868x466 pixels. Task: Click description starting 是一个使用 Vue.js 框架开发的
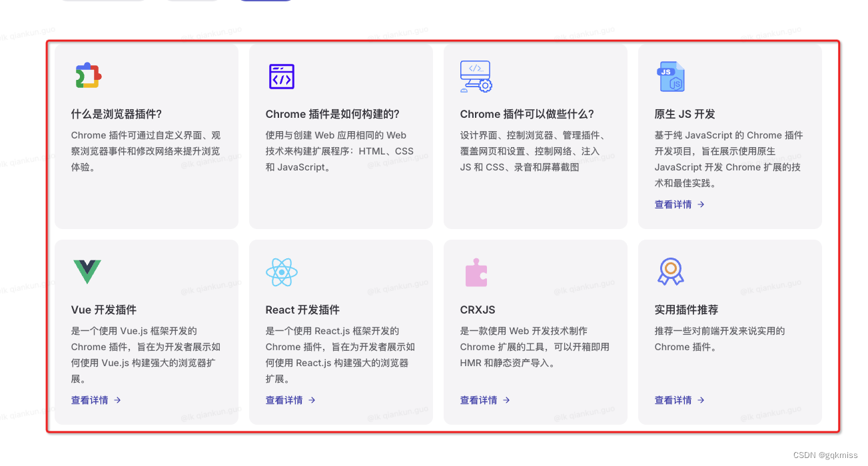pos(146,355)
